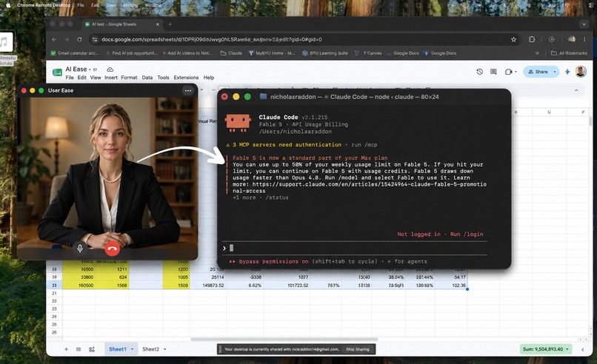This screenshot has height=364, width=597.
Task: Close the AI test Google Sheets tab
Action: pyautogui.click(x=158, y=24)
